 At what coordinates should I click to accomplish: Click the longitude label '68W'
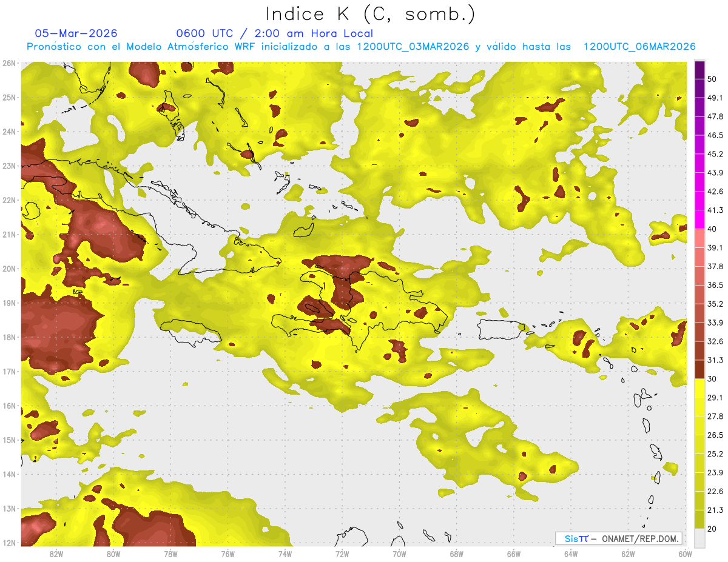tap(457, 554)
